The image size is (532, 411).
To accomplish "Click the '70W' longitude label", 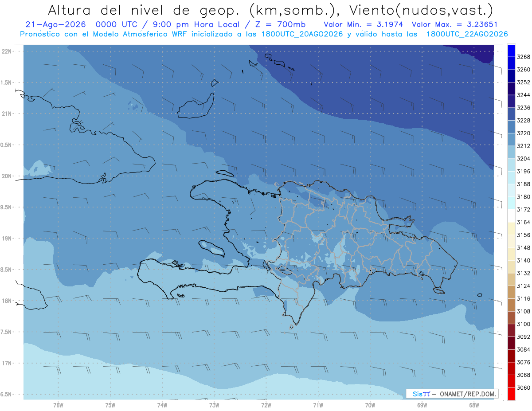I will (370, 405).
